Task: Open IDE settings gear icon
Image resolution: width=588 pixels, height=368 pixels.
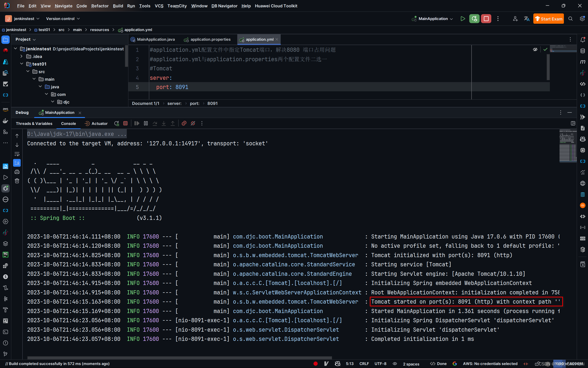Action: pyautogui.click(x=582, y=19)
